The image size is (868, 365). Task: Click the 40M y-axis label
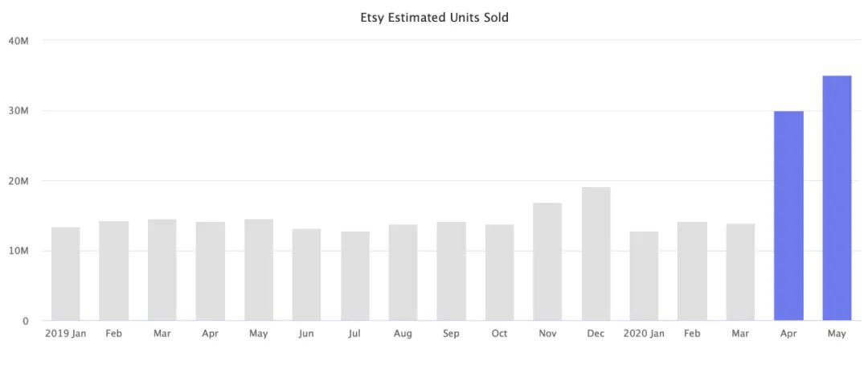[18, 40]
